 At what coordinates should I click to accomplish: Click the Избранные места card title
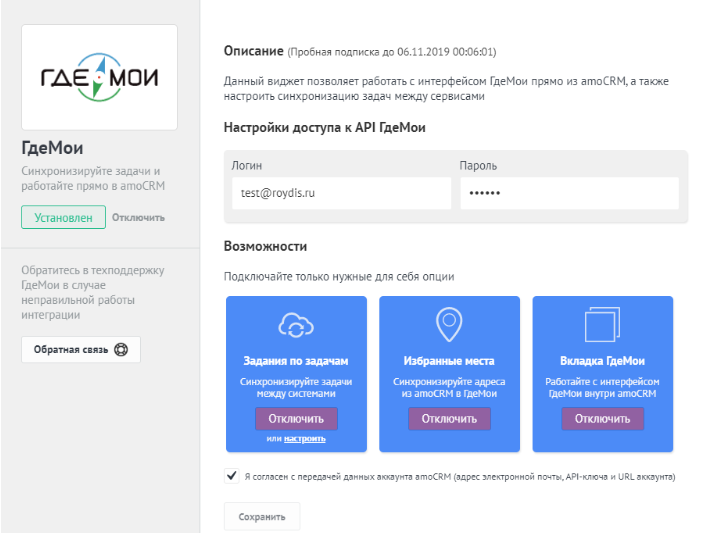(449, 361)
